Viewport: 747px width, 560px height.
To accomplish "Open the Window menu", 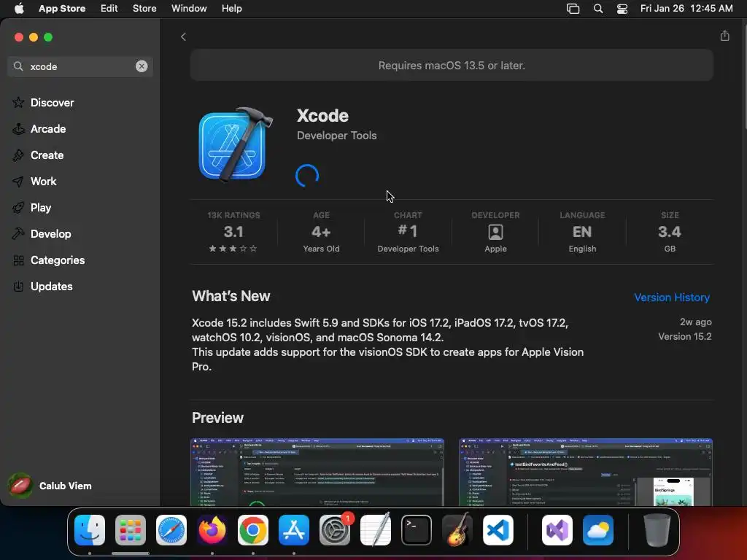I will [189, 8].
